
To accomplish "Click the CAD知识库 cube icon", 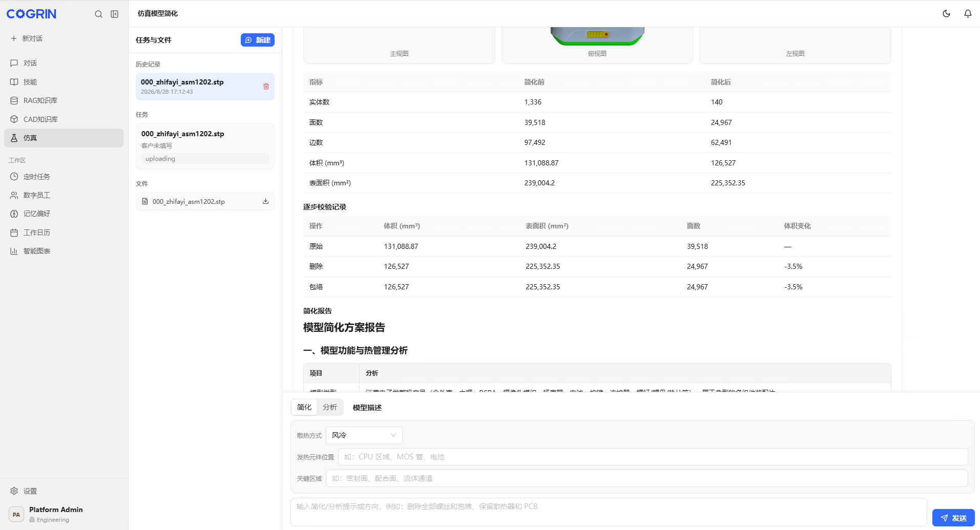I will 14,119.
